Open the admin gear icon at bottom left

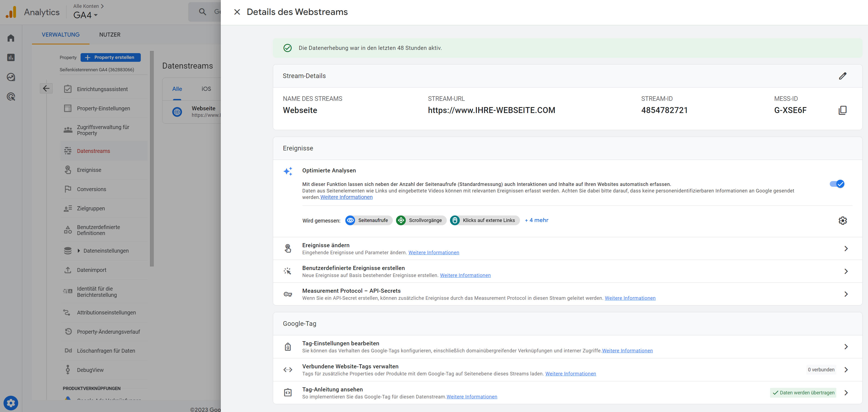pyautogui.click(x=11, y=403)
